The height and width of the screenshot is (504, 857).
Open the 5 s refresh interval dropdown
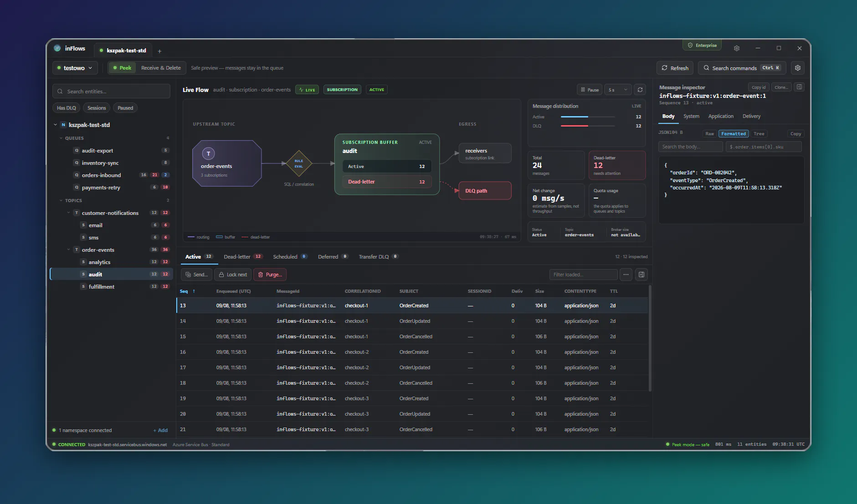618,90
